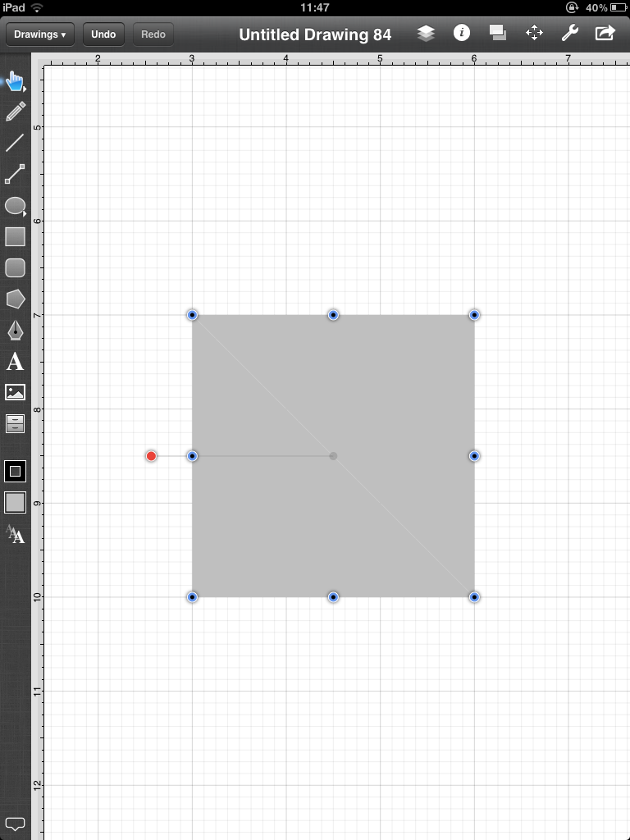Open the Share export menu
The image size is (630, 840).
(605, 33)
